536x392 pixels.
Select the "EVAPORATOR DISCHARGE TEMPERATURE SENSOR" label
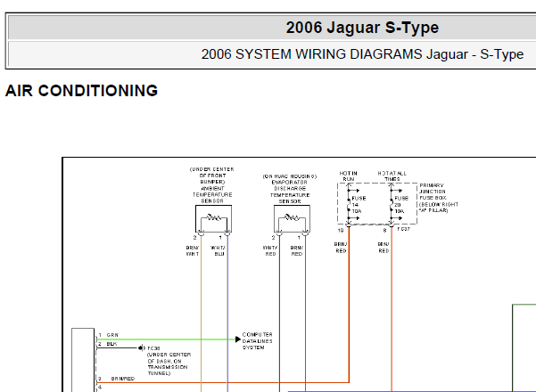pyautogui.click(x=290, y=192)
